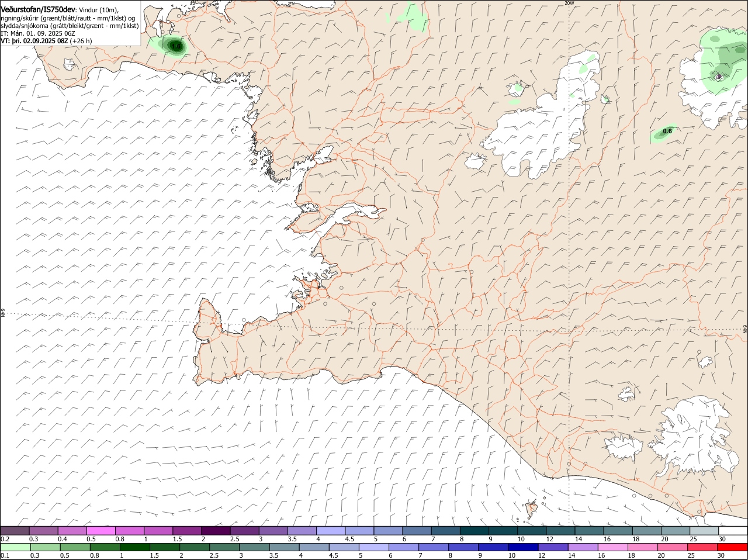748x560 pixels.
Task: Click the 0.8 green swatch in green-to-red legend
Action: point(105,547)
